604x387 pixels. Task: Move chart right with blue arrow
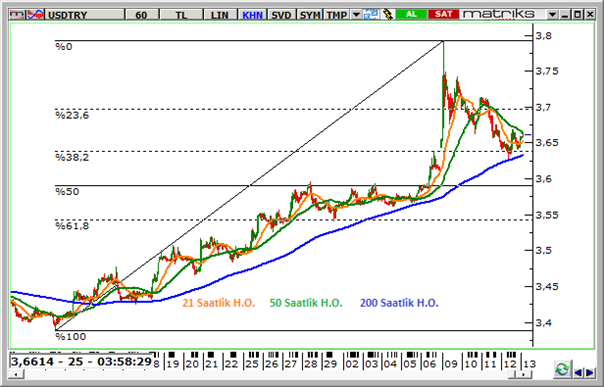590,372
